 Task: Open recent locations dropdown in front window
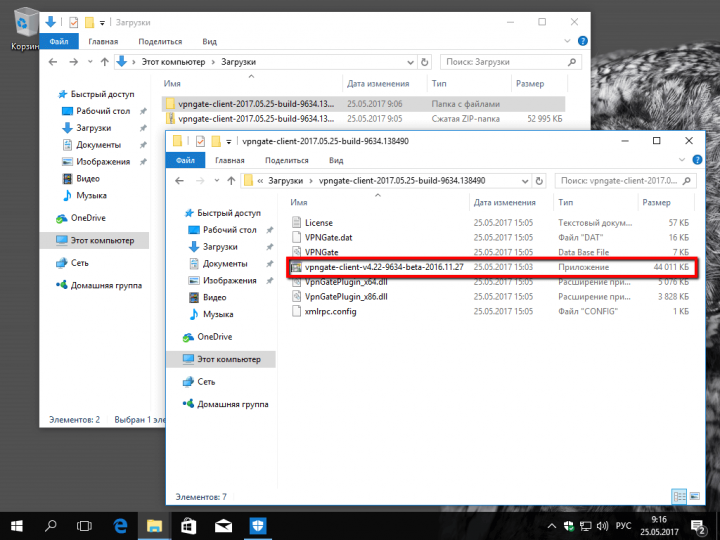coord(216,181)
